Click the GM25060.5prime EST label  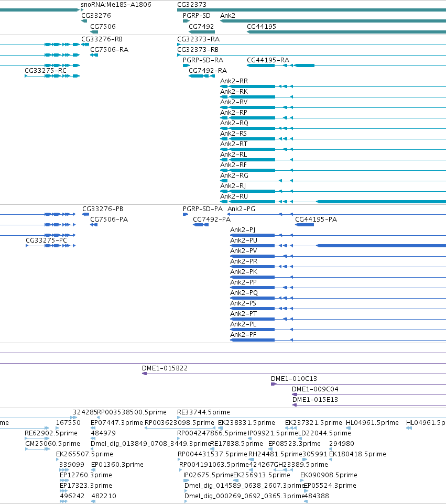[x=53, y=444]
